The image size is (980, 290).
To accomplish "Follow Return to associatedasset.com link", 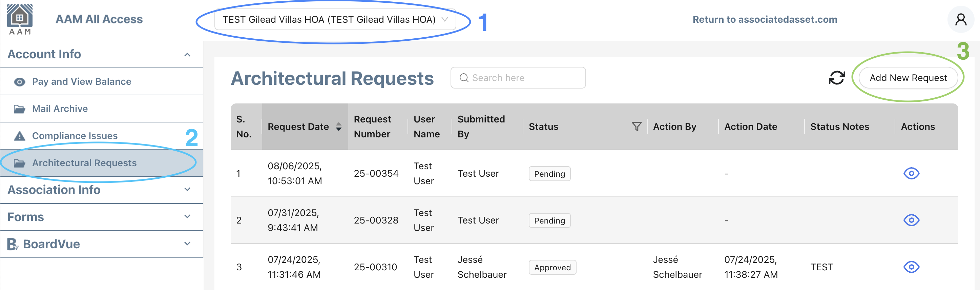I will point(765,19).
